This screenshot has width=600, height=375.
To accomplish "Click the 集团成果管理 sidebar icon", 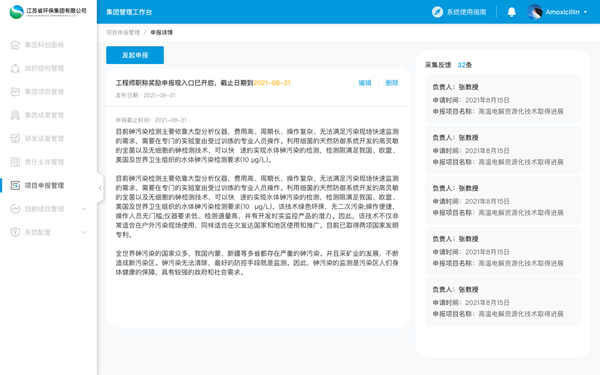I will [15, 115].
